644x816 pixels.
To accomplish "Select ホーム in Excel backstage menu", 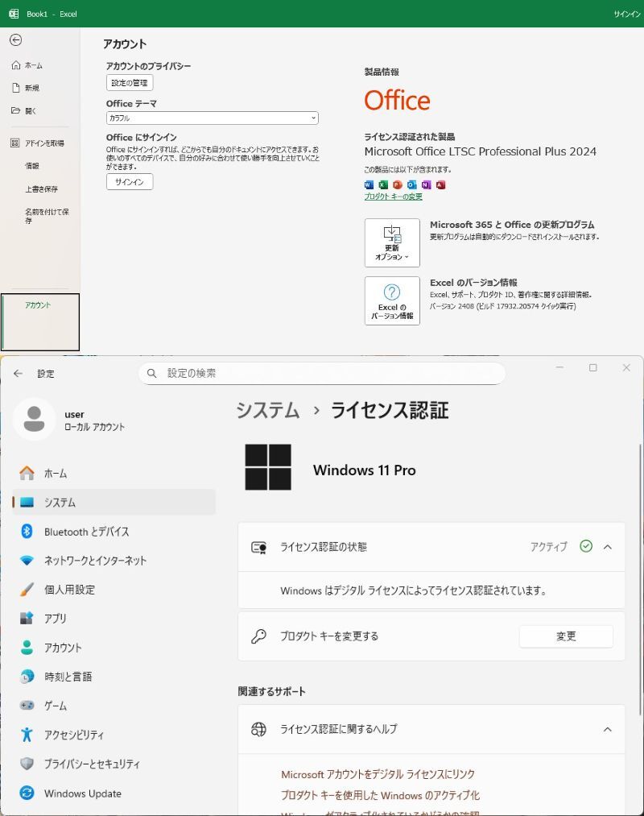I will (33, 65).
